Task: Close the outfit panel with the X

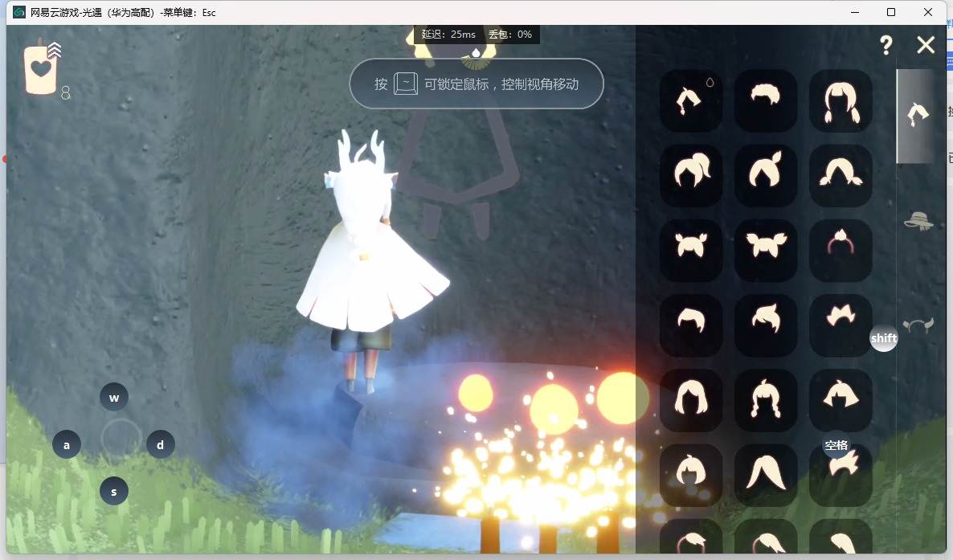Action: click(926, 44)
